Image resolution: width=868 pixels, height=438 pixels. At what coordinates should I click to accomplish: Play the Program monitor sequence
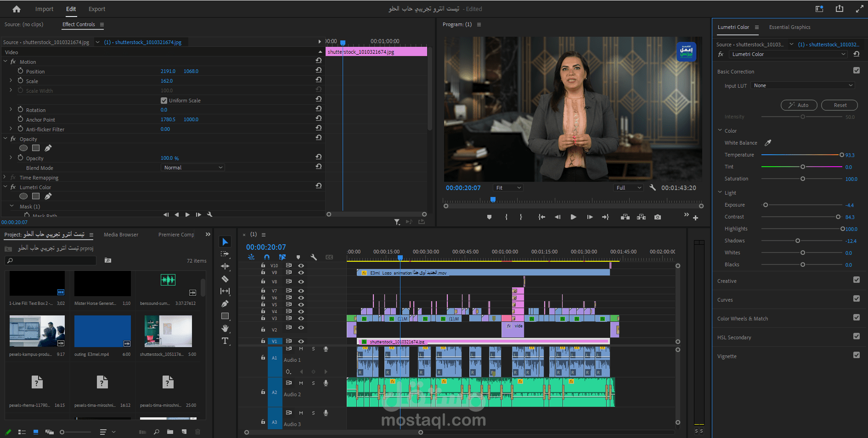(x=573, y=217)
